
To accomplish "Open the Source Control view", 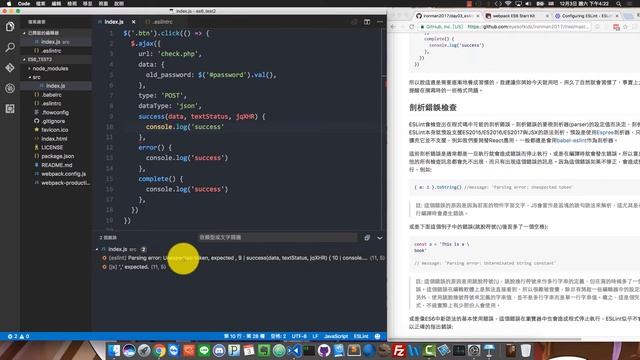I will [x=10, y=68].
